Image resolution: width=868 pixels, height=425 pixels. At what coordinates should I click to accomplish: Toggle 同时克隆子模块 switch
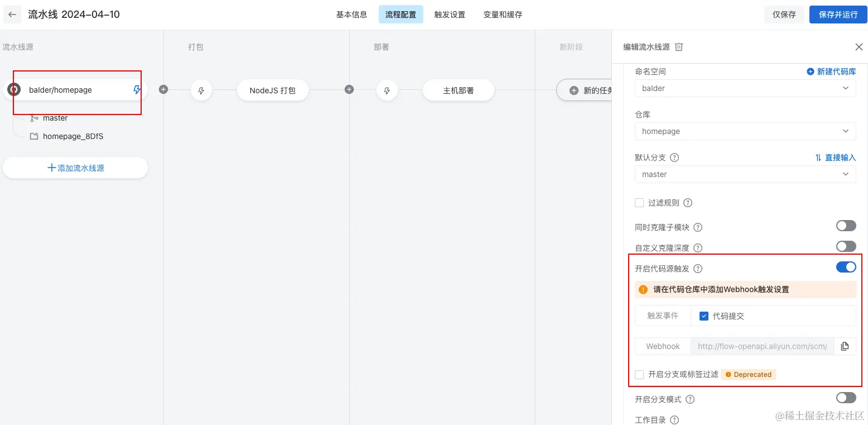pos(846,226)
